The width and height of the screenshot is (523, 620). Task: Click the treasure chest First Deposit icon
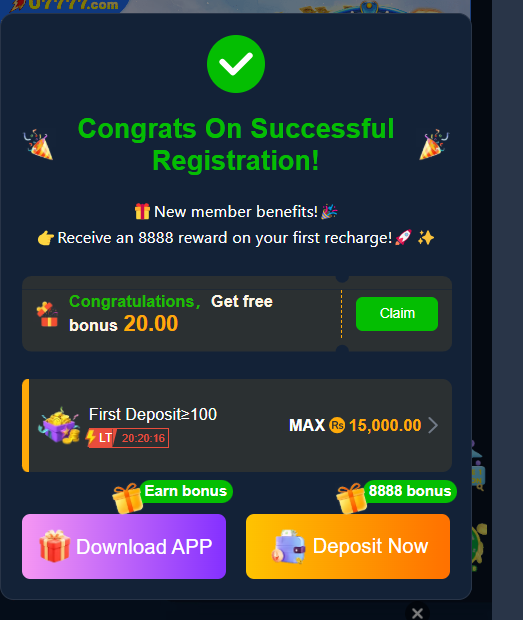(59, 425)
